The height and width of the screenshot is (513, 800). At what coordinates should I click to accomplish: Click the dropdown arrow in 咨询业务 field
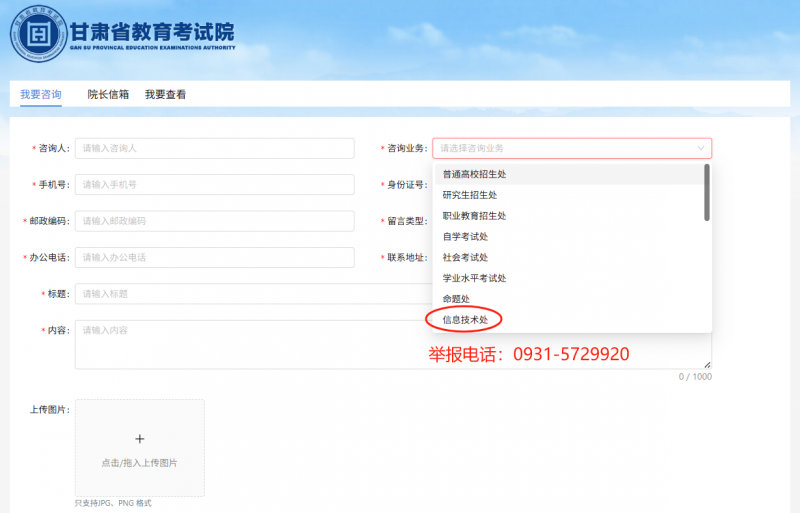[700, 148]
